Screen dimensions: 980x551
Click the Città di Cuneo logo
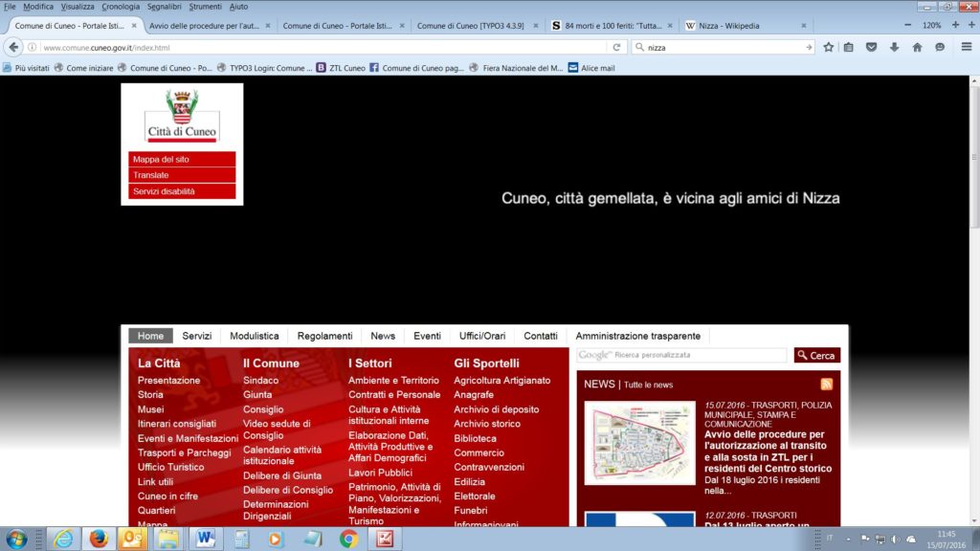[x=182, y=116]
